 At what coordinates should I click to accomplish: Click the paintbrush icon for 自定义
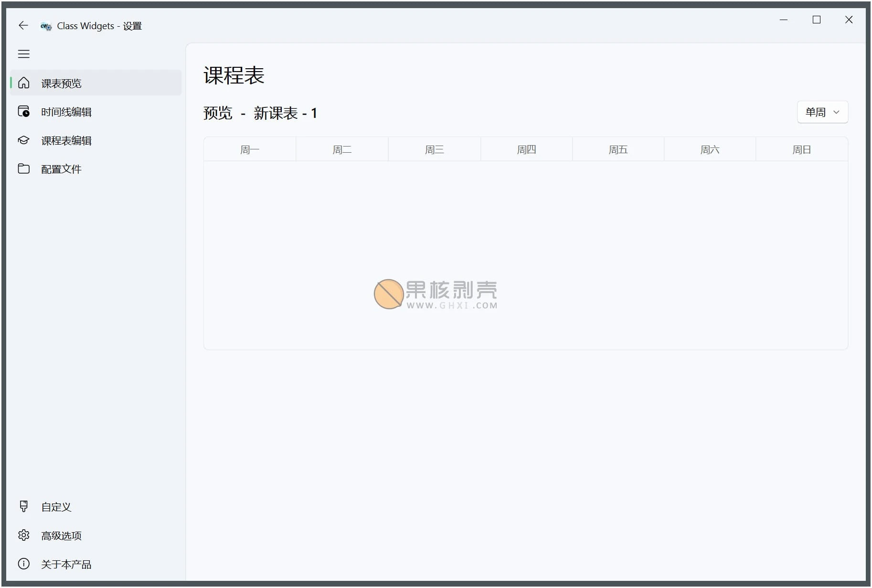point(24,506)
